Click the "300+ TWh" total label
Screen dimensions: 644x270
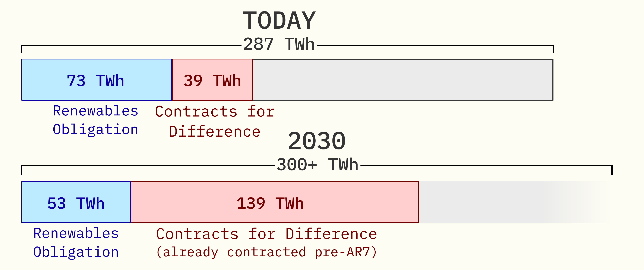[318, 165]
